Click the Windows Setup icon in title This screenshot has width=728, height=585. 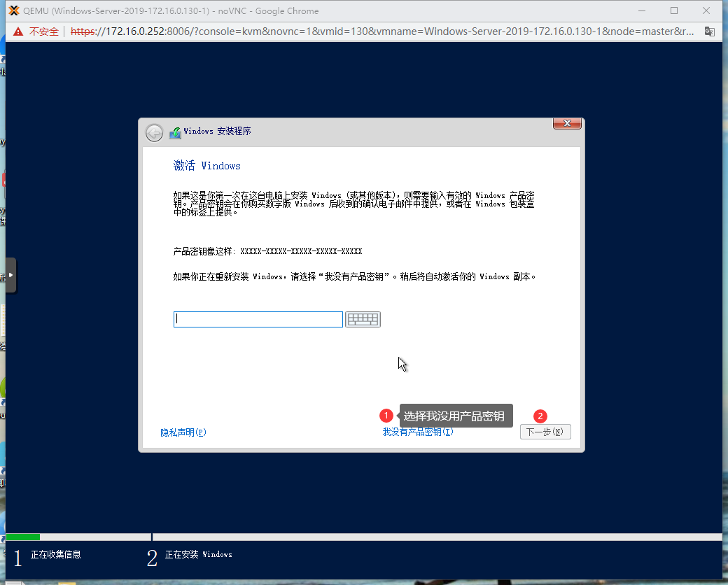(175, 132)
